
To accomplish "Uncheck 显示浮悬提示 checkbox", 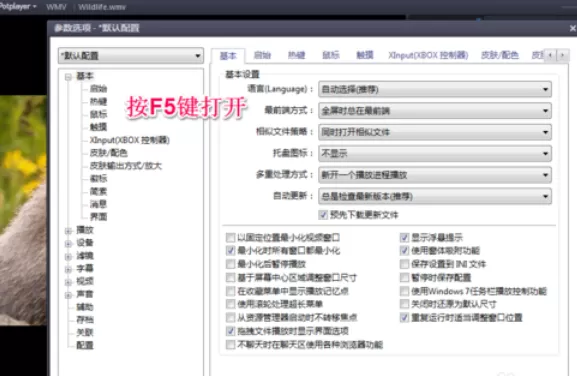I will point(404,238).
